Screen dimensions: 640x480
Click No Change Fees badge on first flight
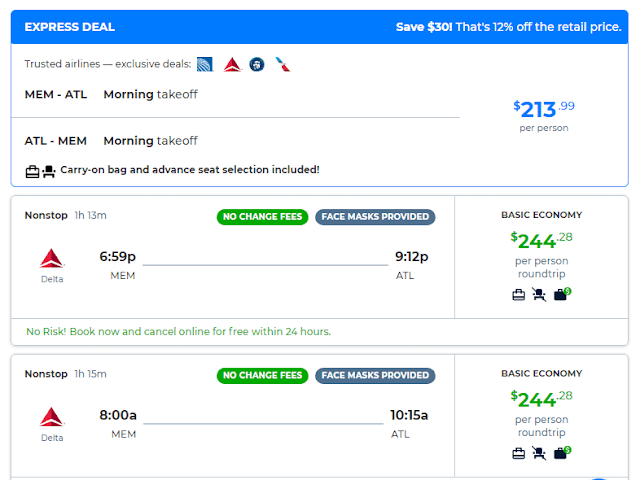(x=262, y=217)
